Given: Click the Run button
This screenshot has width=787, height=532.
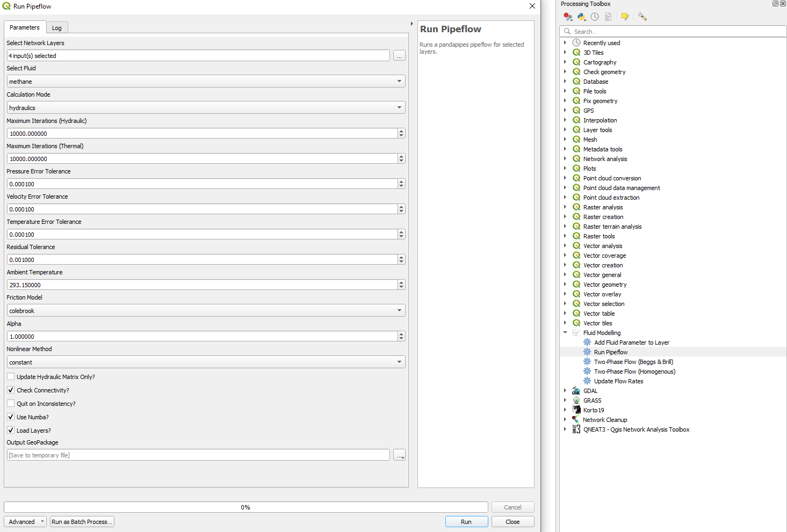Looking at the screenshot, I should (x=466, y=522).
